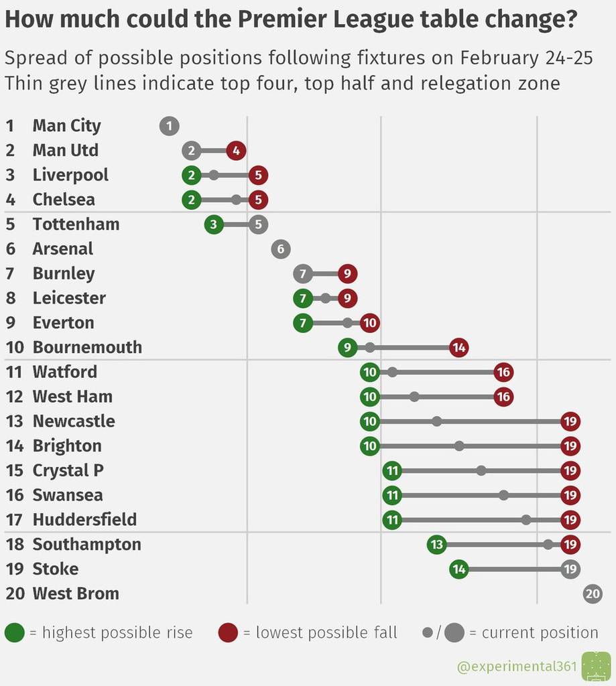This screenshot has height=686, width=616.
Task: Click the red lowest possible fall legend dot
Action: pos(228,632)
